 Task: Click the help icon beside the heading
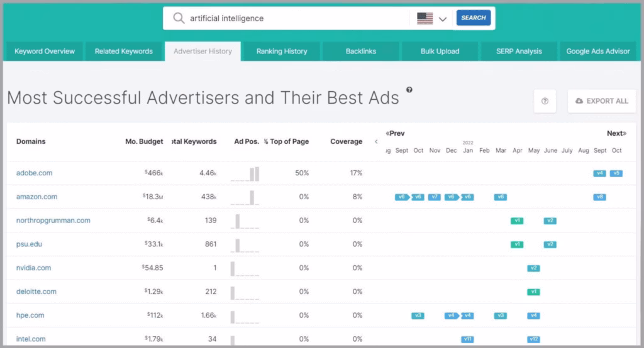[x=409, y=90]
